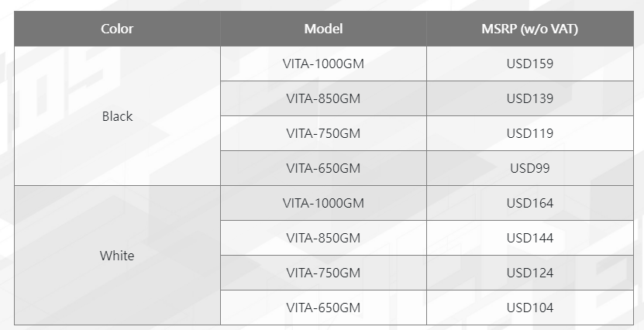Click the USD104 price cell
Viewport: 644px width, 330px height.
530,308
